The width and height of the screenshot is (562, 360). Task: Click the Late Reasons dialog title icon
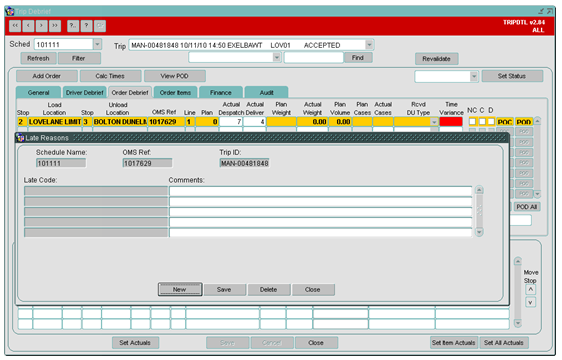point(20,138)
